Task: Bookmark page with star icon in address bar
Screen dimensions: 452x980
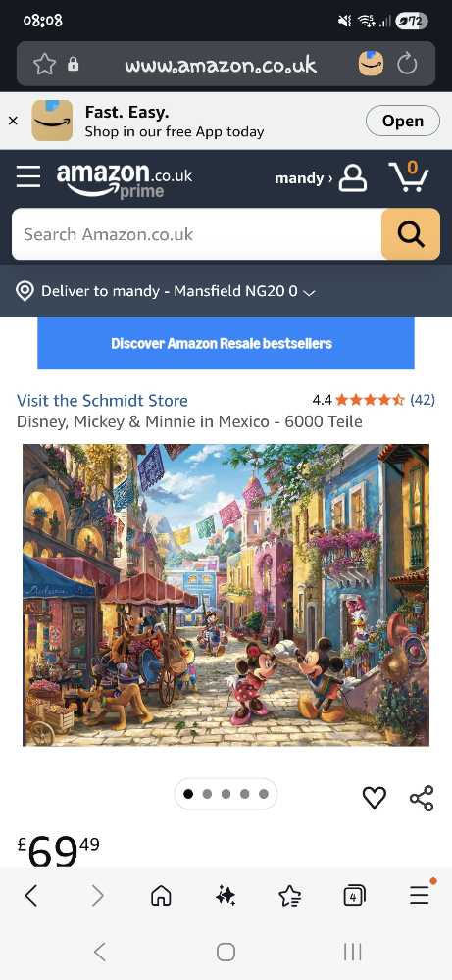Action: click(44, 64)
